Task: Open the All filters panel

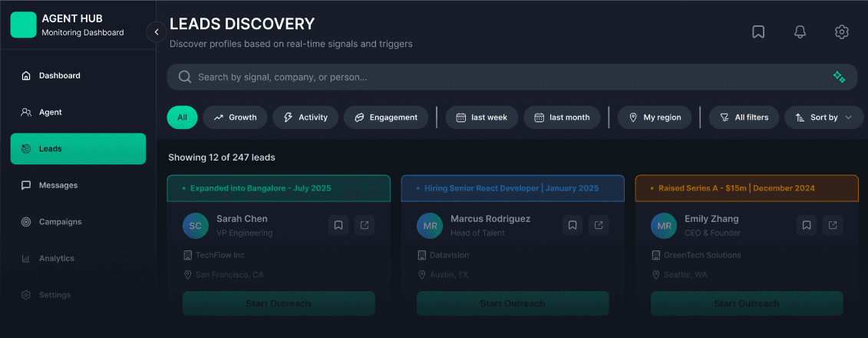Action: 744,118
